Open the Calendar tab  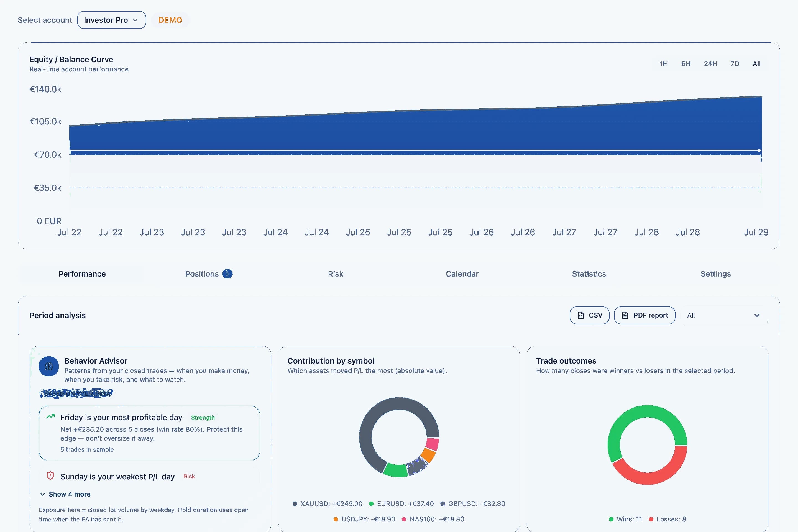coord(462,274)
